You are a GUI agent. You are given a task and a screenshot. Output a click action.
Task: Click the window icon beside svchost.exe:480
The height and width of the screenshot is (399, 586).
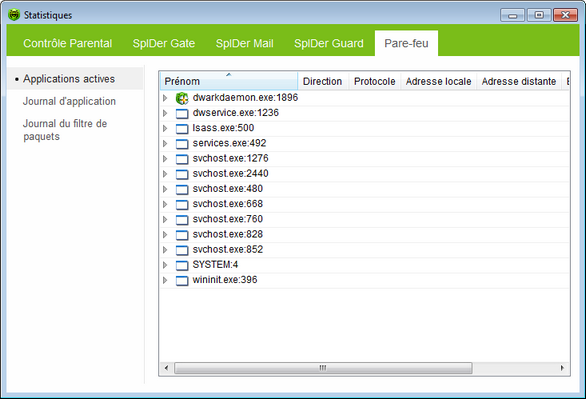coord(182,189)
